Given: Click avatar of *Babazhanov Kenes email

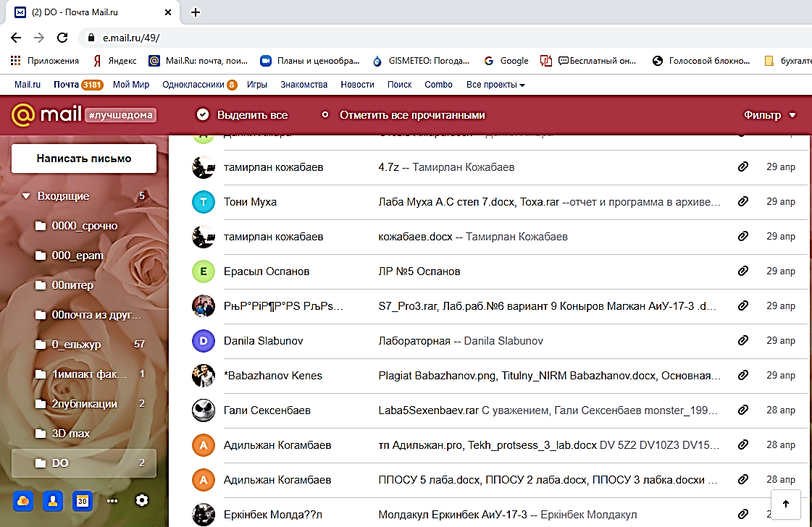Looking at the screenshot, I should pyautogui.click(x=204, y=375).
